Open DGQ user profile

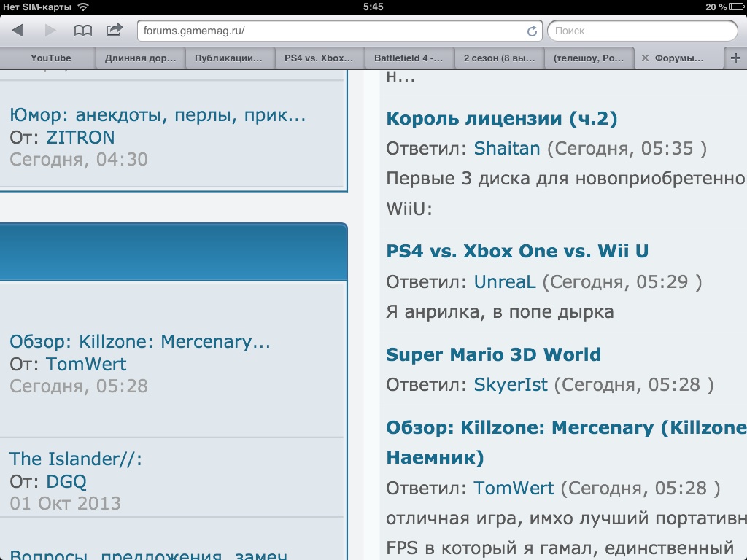coord(66,481)
